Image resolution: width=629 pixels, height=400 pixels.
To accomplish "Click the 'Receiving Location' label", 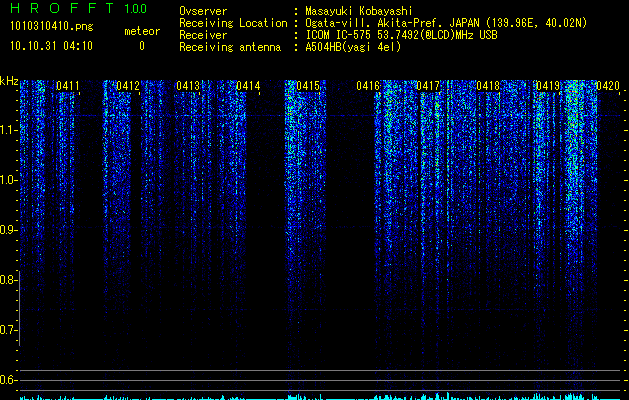I will (233, 23).
